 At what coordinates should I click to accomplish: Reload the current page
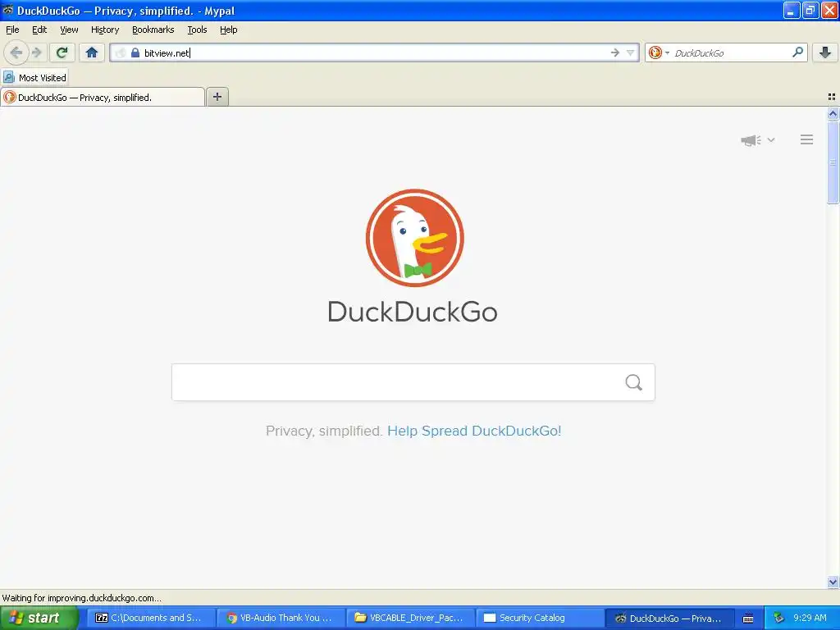coord(62,52)
